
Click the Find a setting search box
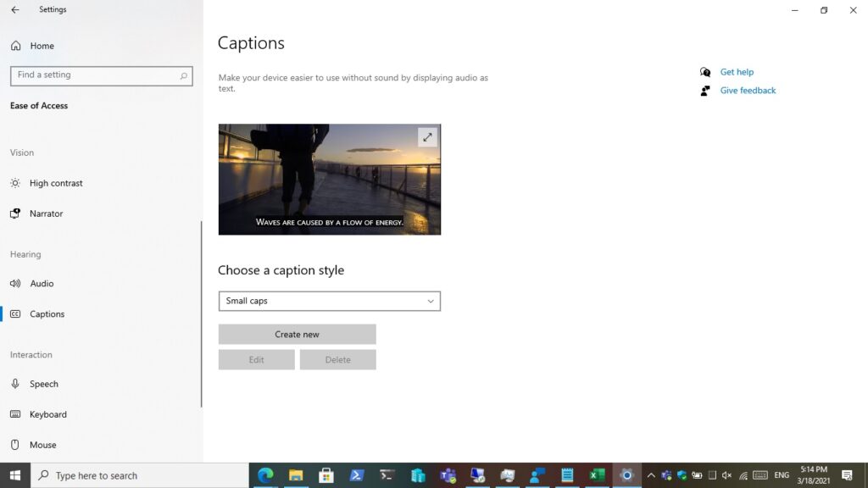click(96, 75)
